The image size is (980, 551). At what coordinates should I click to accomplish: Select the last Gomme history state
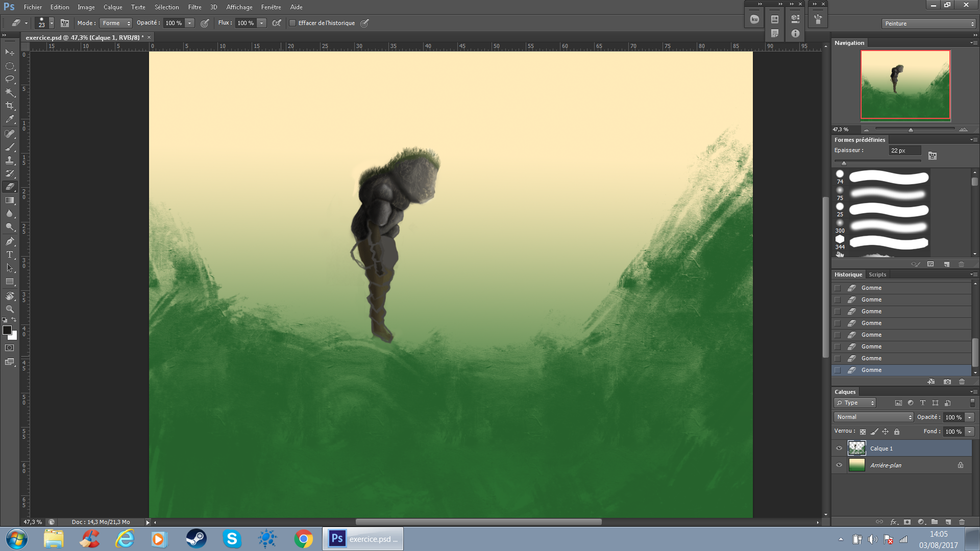click(871, 370)
